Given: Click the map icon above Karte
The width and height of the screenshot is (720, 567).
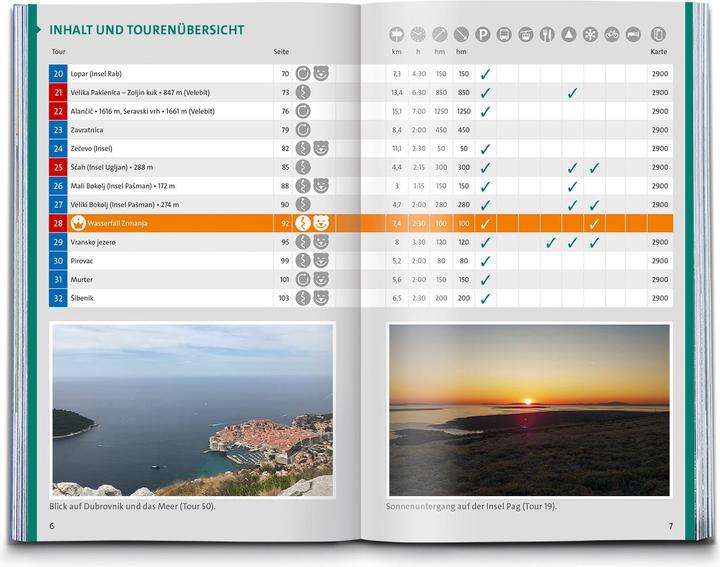Looking at the screenshot, I should point(658,34).
